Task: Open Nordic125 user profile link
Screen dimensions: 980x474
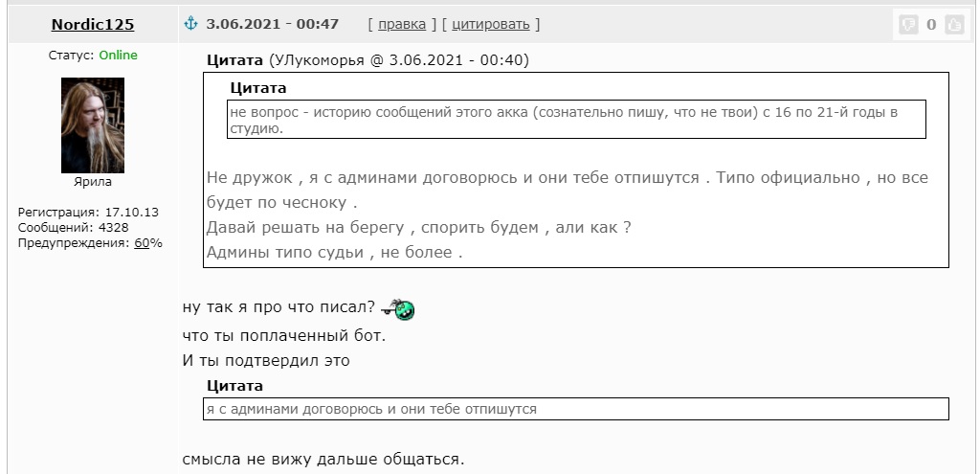Action: [x=93, y=24]
